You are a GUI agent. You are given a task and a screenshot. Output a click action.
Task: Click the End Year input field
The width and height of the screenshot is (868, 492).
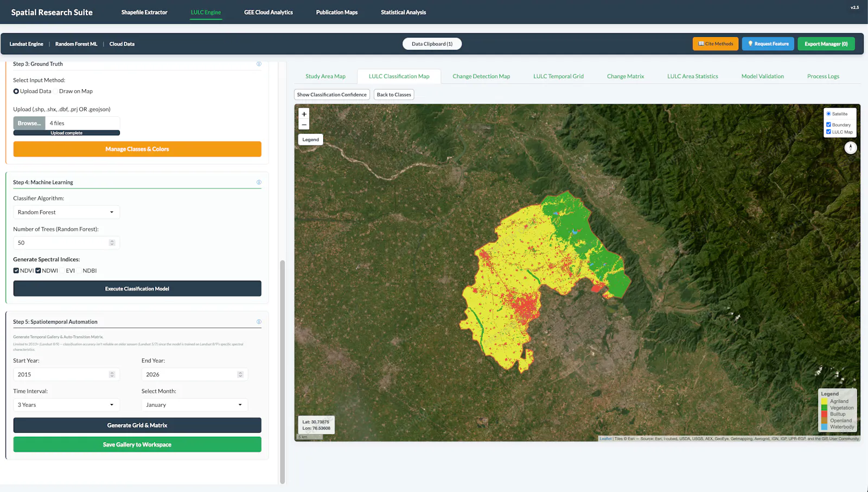[195, 375]
